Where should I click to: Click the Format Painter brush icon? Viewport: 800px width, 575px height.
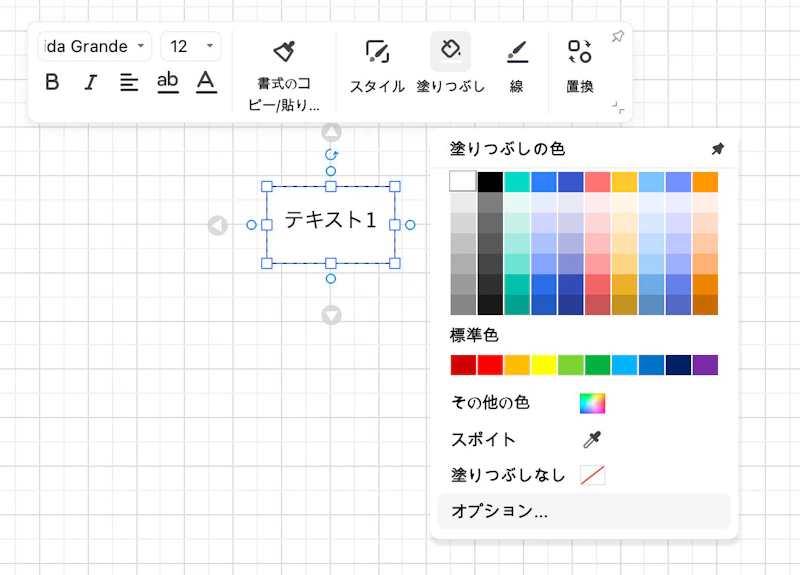(284, 52)
